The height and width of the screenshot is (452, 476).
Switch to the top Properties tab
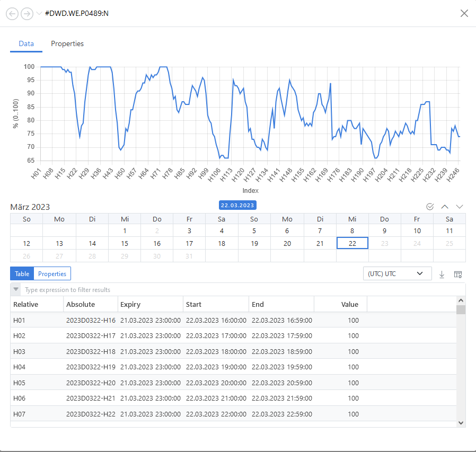tap(67, 43)
